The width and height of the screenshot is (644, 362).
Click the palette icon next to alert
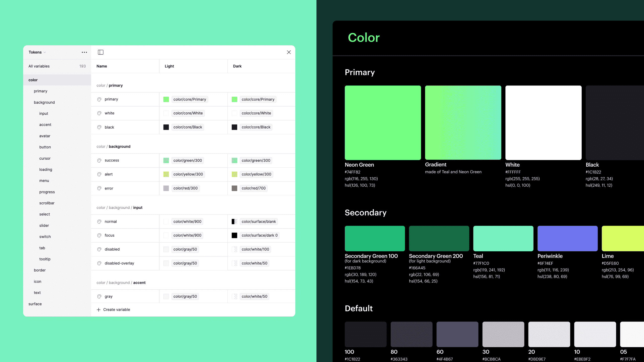click(x=99, y=174)
